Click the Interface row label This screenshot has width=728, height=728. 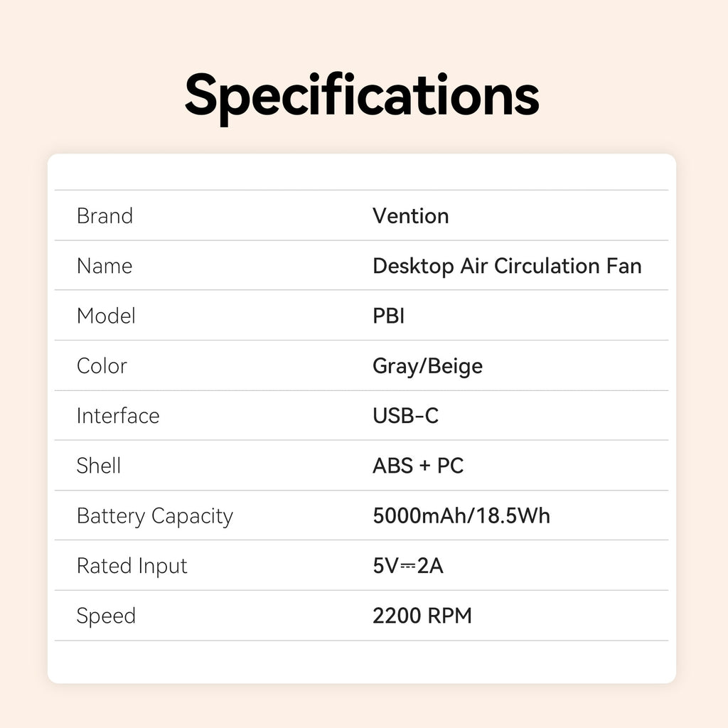tap(118, 415)
